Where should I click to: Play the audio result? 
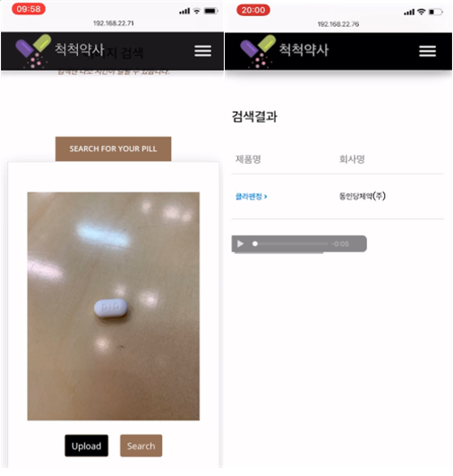(240, 243)
